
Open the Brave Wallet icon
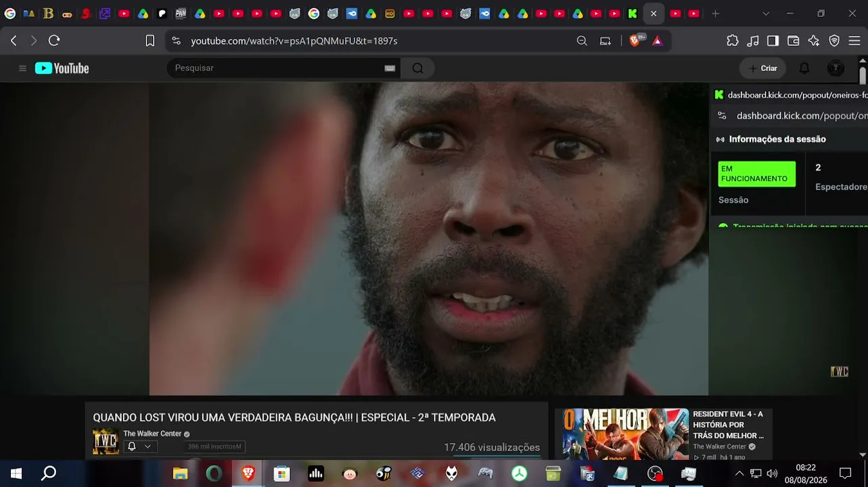pos(794,41)
